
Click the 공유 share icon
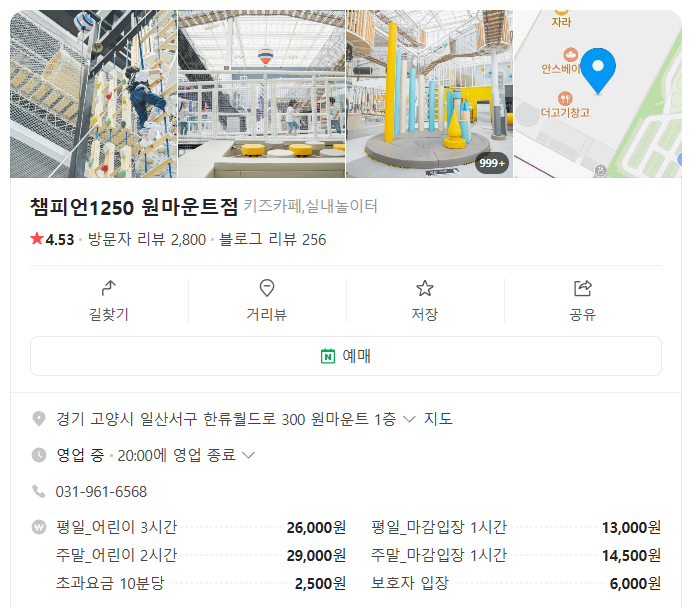tap(583, 288)
